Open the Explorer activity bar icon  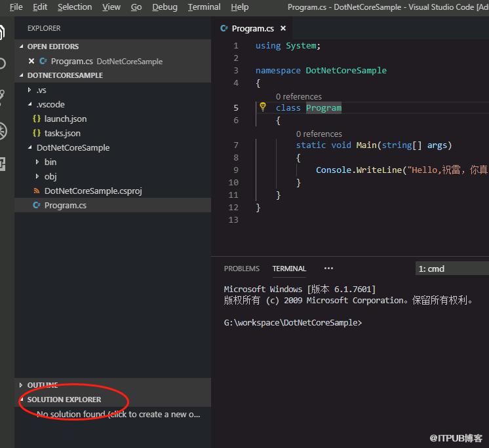(x=3, y=32)
